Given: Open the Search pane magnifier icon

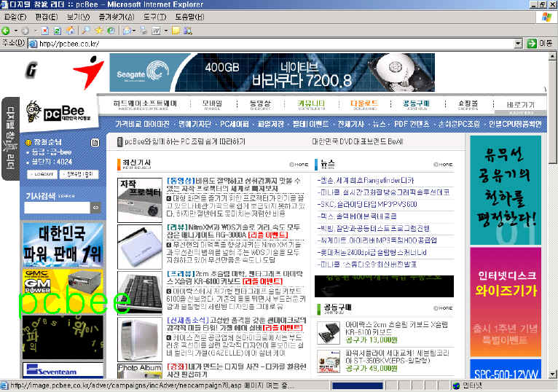Looking at the screenshot, I should click(85, 31).
